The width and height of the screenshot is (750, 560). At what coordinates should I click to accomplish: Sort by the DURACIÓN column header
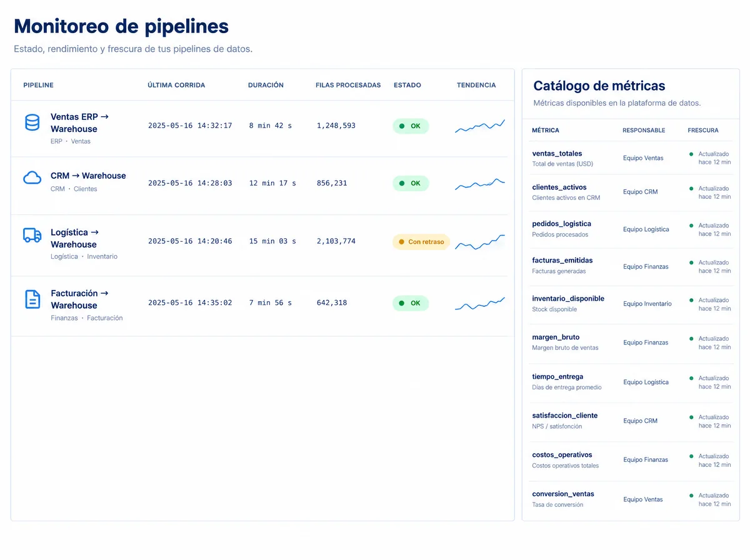(x=266, y=85)
